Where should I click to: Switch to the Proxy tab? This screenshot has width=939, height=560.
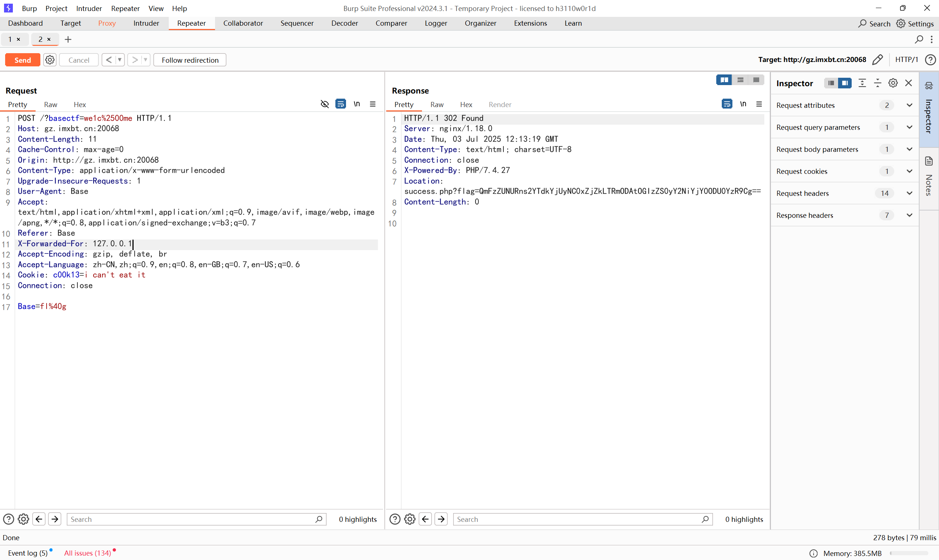pyautogui.click(x=107, y=23)
